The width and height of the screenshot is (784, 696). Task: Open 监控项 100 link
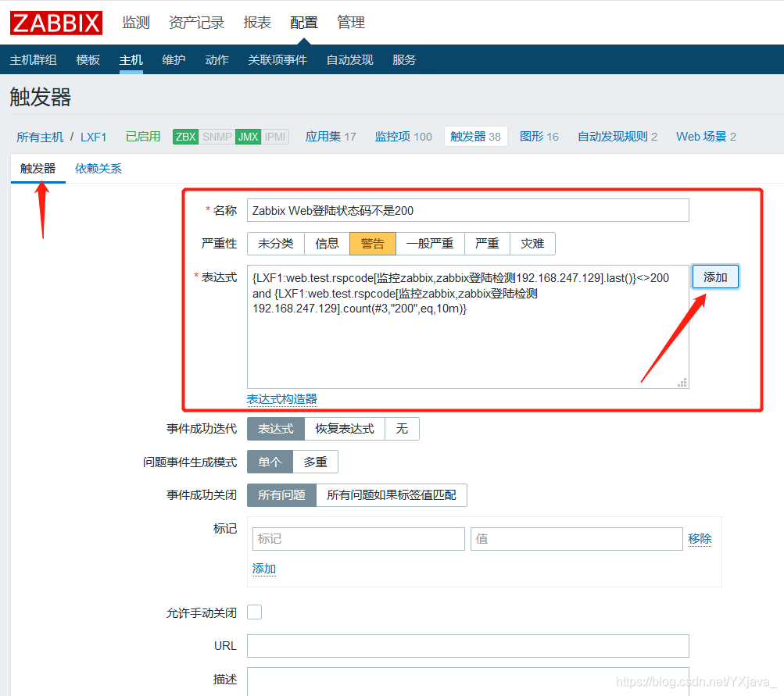[403, 137]
